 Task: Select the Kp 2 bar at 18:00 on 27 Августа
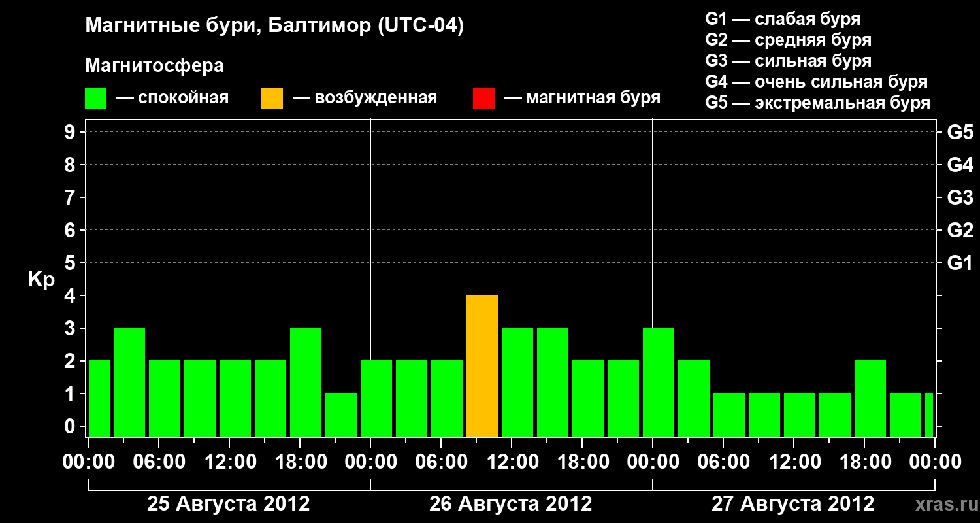[870, 399]
